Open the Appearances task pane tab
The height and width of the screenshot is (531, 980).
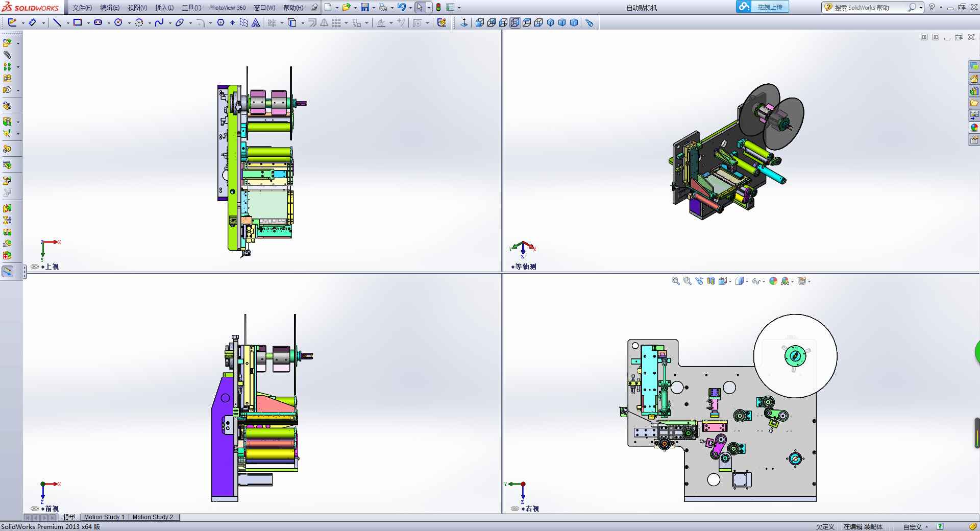click(974, 128)
